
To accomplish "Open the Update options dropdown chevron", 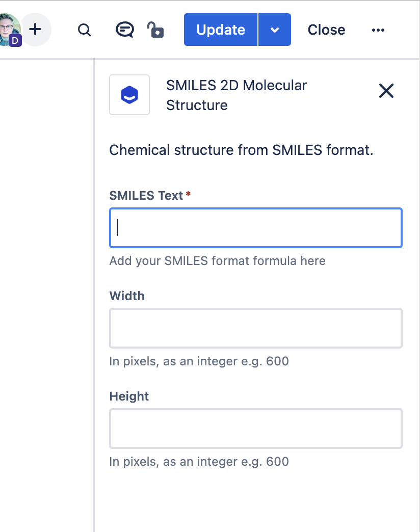I will 275,30.
